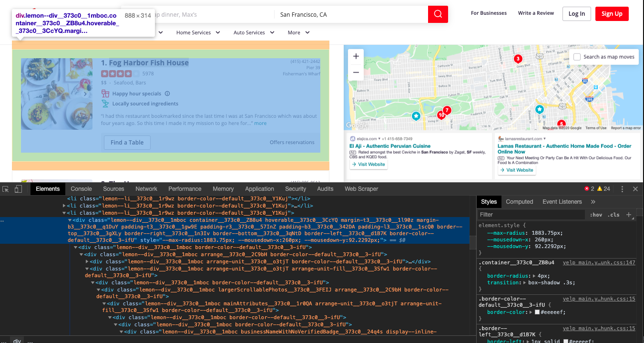Click the red Yelp search magnifier icon

[438, 14]
